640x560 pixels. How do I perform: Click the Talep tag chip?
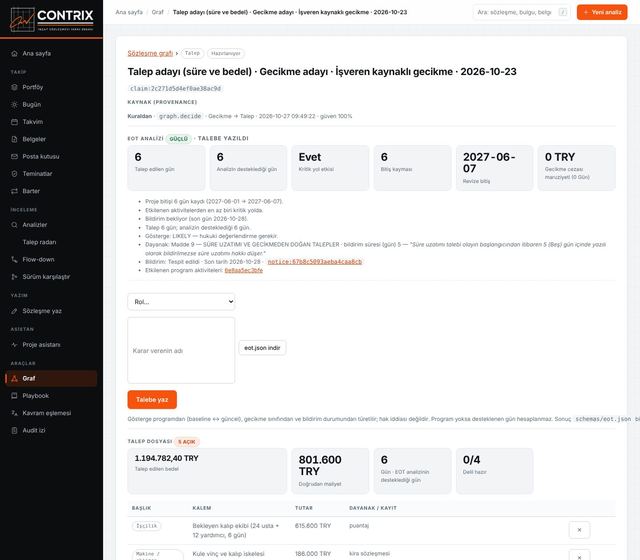click(x=192, y=53)
